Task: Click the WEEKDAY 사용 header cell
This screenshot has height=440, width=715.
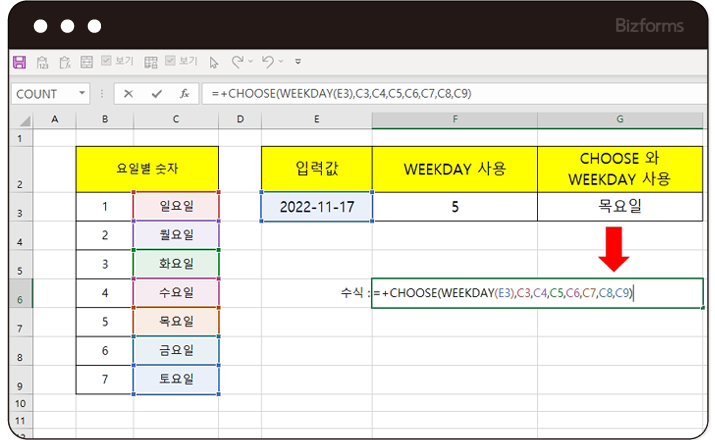Action: (x=455, y=169)
